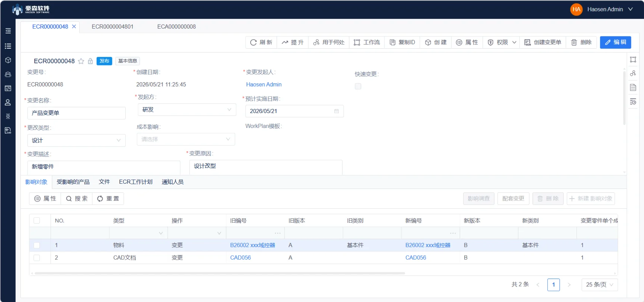Image resolution: width=644 pixels, height=302 pixels.
Task: Click the New Affected Object (新建影响对象) button
Action: click(590, 199)
